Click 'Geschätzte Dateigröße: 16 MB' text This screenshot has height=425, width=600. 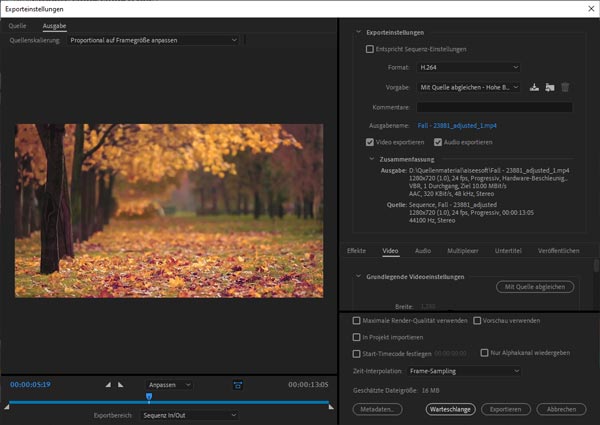click(396, 391)
